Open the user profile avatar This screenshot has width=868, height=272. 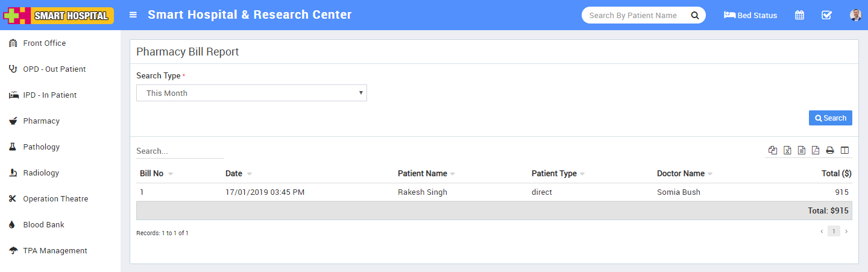pos(855,15)
